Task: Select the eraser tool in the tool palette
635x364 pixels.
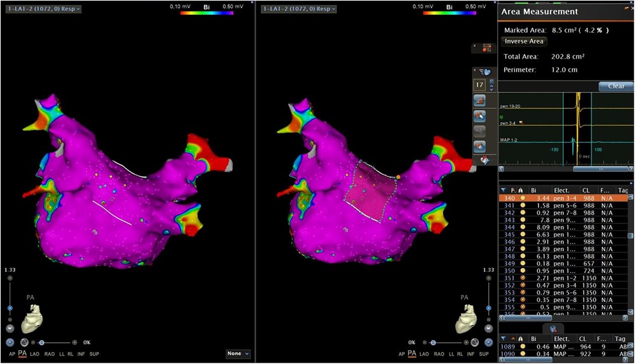Action: (x=480, y=116)
